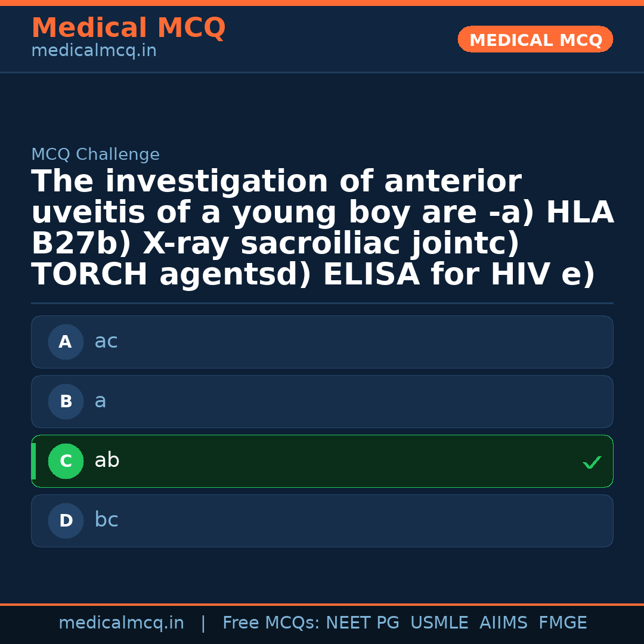Click the USMLE footer menu item

[x=439, y=623]
